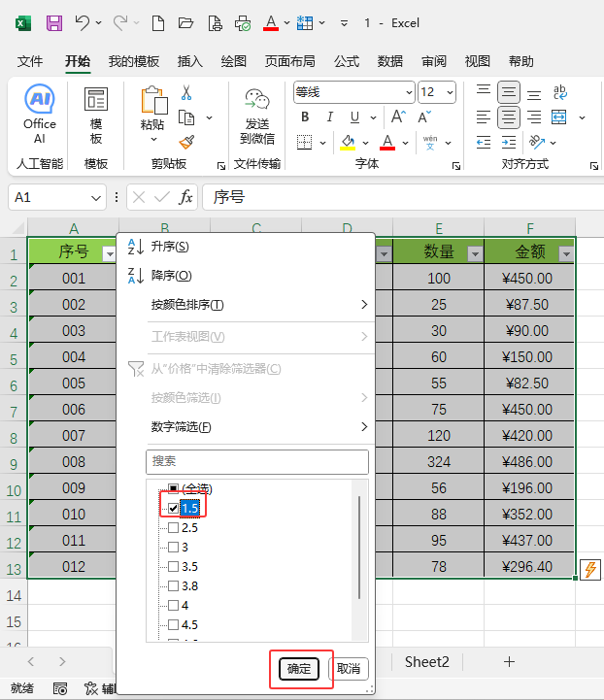Toggle bold formatting
604x700 pixels.
click(x=305, y=117)
